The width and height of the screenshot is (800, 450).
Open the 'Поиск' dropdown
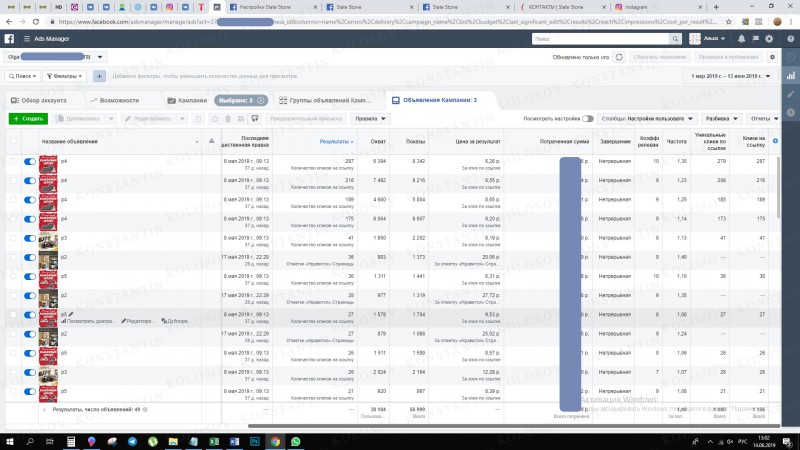[22, 76]
